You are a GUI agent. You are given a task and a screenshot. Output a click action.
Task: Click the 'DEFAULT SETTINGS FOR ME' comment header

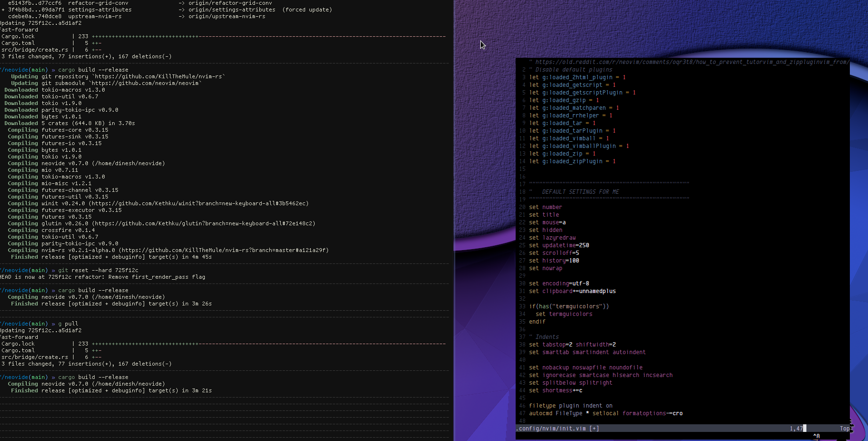[580, 191]
